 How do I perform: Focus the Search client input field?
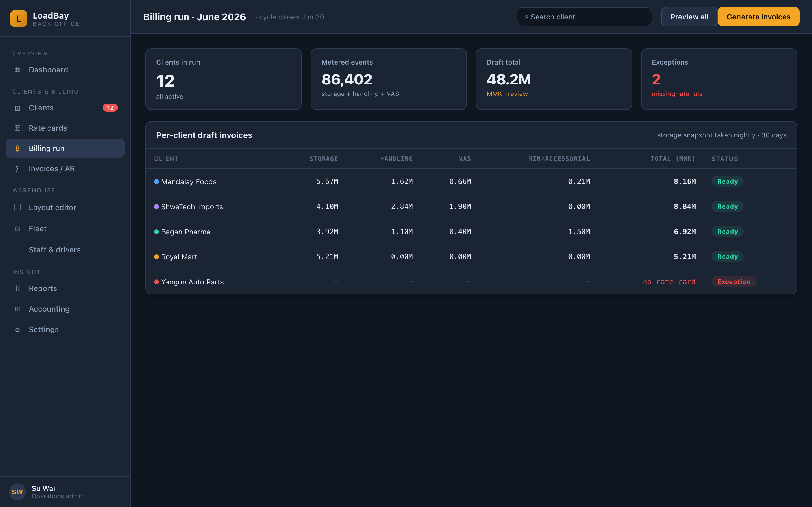tap(584, 17)
